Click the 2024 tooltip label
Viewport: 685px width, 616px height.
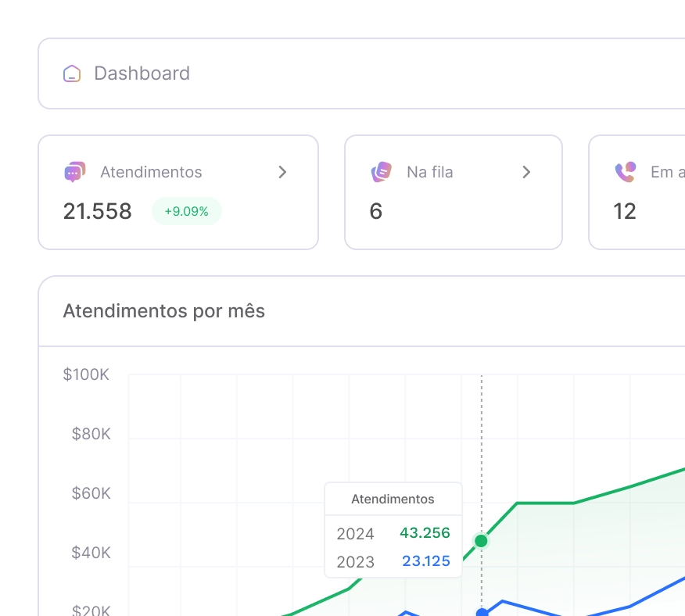point(355,534)
